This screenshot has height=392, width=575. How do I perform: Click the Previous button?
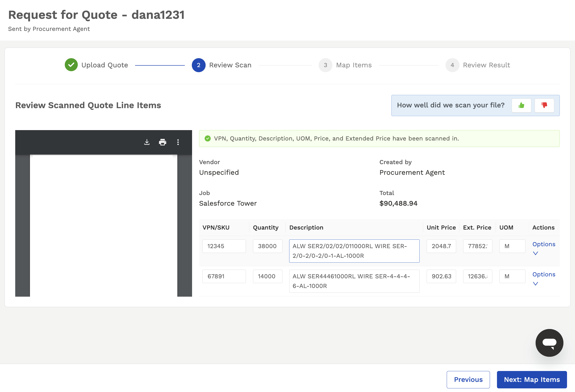click(x=468, y=379)
